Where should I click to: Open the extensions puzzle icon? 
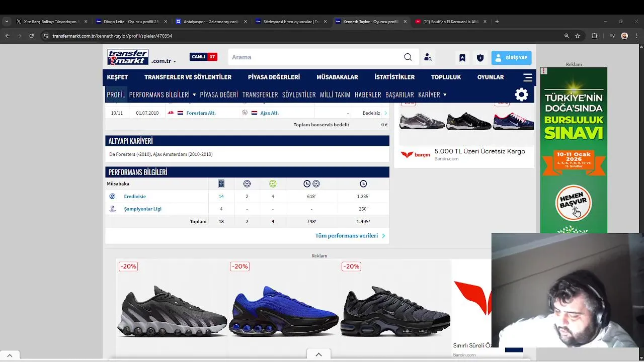coord(595,36)
